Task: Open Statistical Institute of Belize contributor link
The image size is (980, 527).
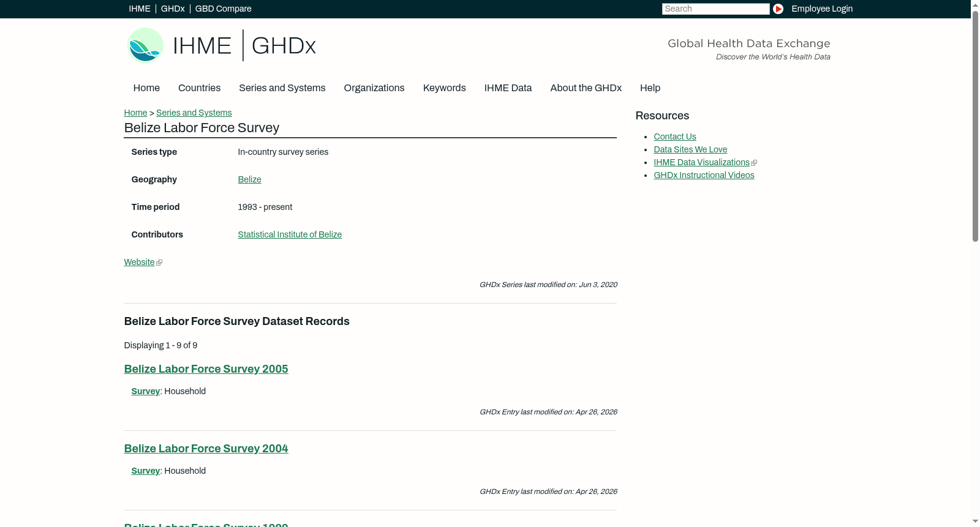Action: (x=290, y=234)
